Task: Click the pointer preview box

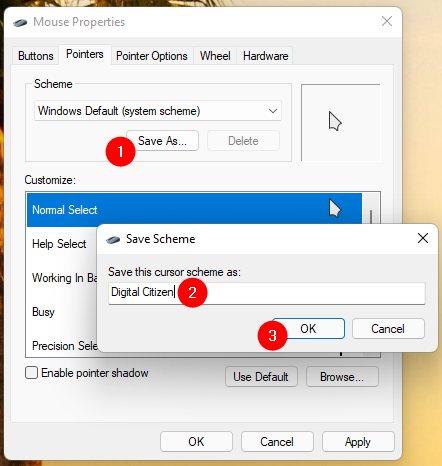Action: pyautogui.click(x=340, y=122)
